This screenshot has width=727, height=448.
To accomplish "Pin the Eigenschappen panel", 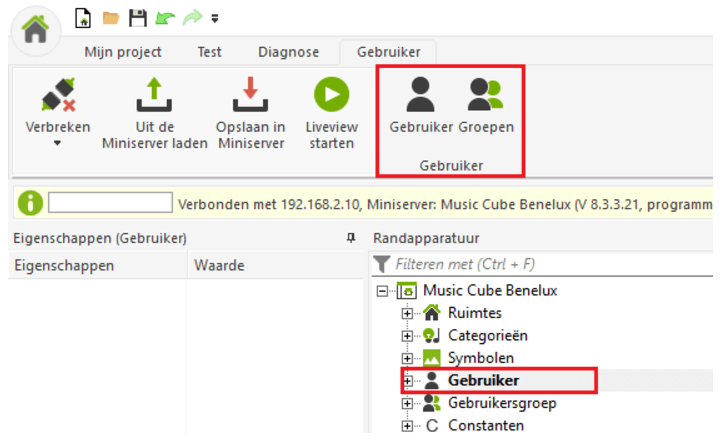I will pyautogui.click(x=351, y=238).
